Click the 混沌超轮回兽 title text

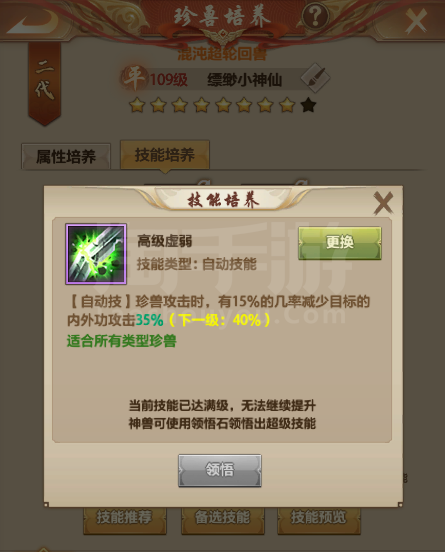pyautogui.click(x=222, y=54)
